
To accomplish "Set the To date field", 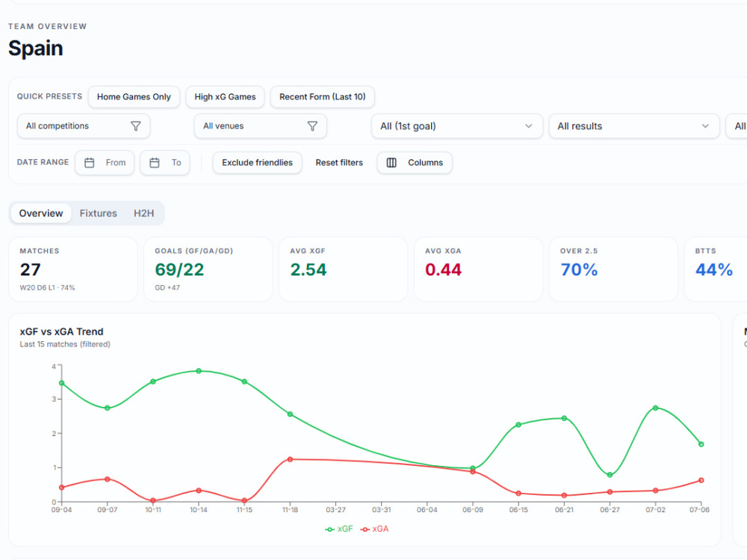I will [165, 163].
